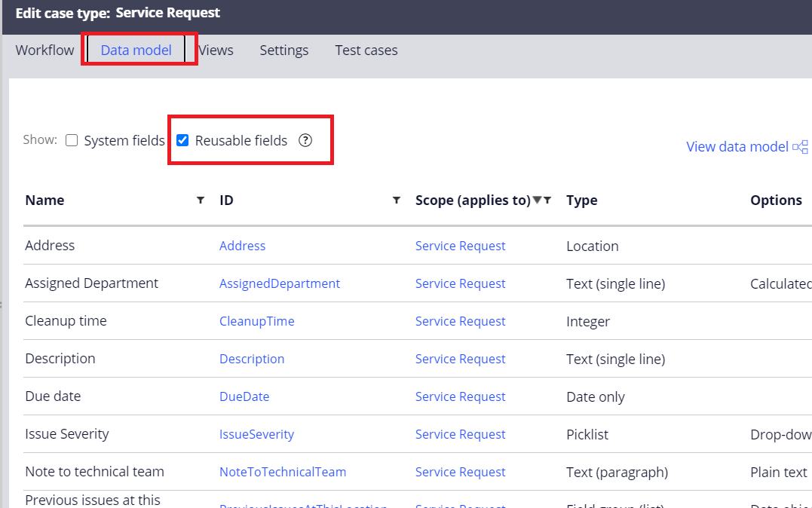Viewport: 812px width, 508px height.
Task: Open the Settings tab
Action: pyautogui.click(x=283, y=50)
